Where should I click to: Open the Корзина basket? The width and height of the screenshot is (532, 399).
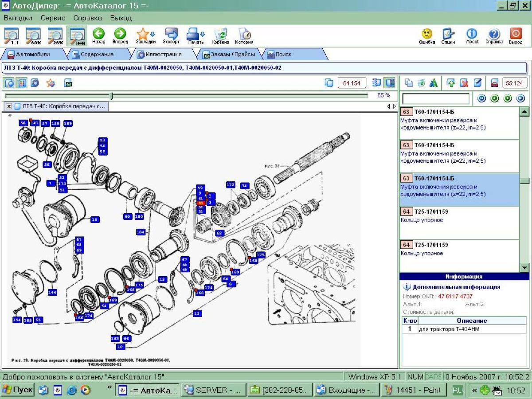click(221, 36)
